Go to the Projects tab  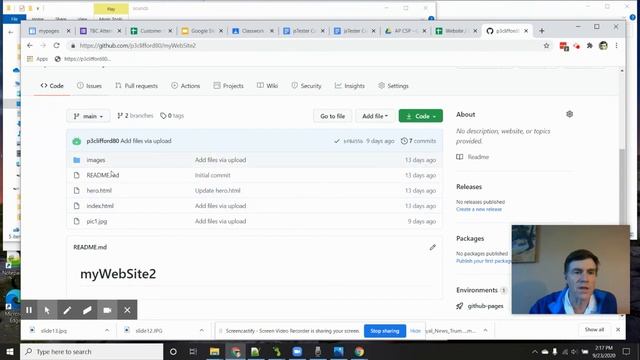229,86
